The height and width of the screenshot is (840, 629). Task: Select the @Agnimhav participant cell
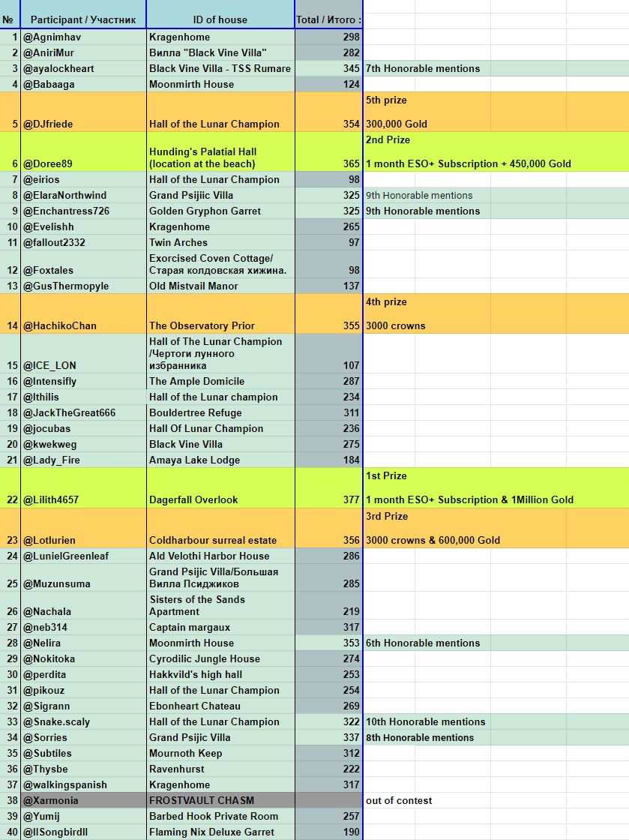83,37
